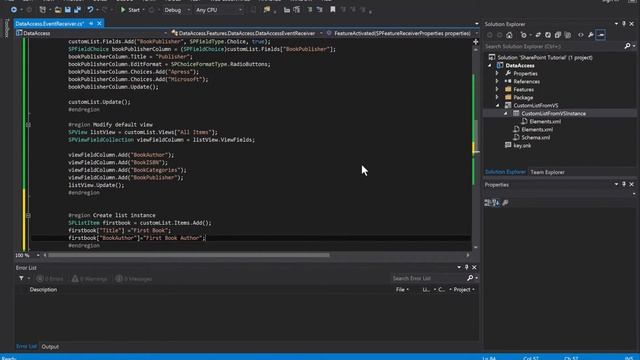The width and height of the screenshot is (640, 360).
Task: Collapse the CustomListFromVS node
Action: [497, 106]
